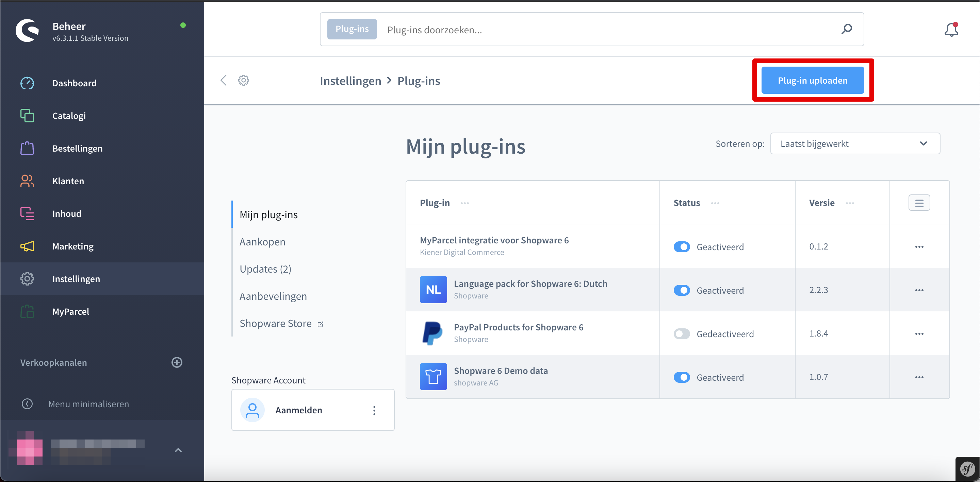
Task: Switch to the Aankopen tab
Action: tap(262, 241)
